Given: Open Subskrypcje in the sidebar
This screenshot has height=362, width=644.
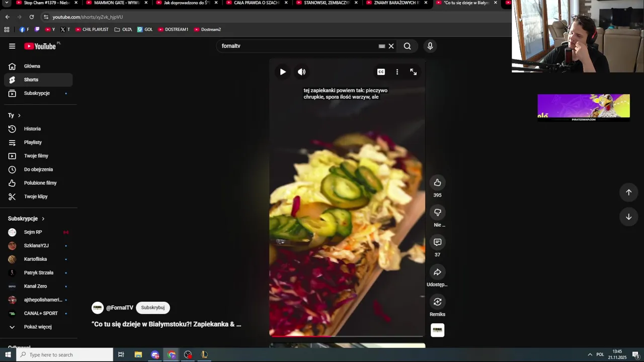Looking at the screenshot, I should point(38,93).
